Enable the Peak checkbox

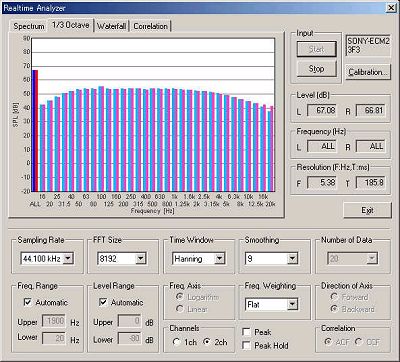247,332
